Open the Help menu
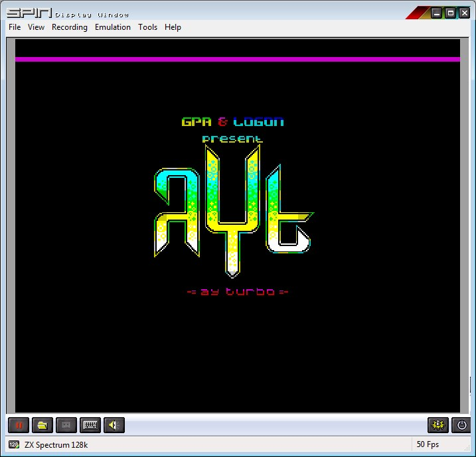The image size is (476, 457). (x=173, y=27)
